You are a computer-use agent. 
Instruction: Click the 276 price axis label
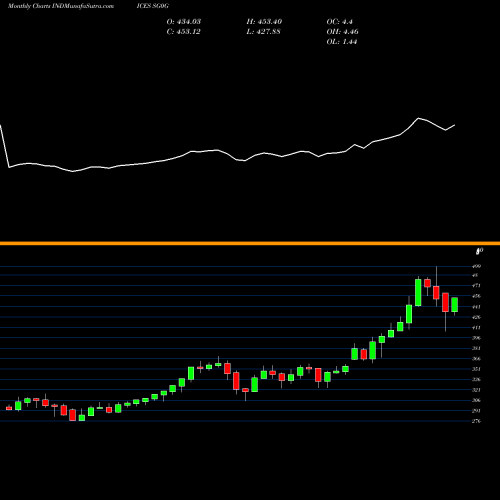(x=476, y=421)
